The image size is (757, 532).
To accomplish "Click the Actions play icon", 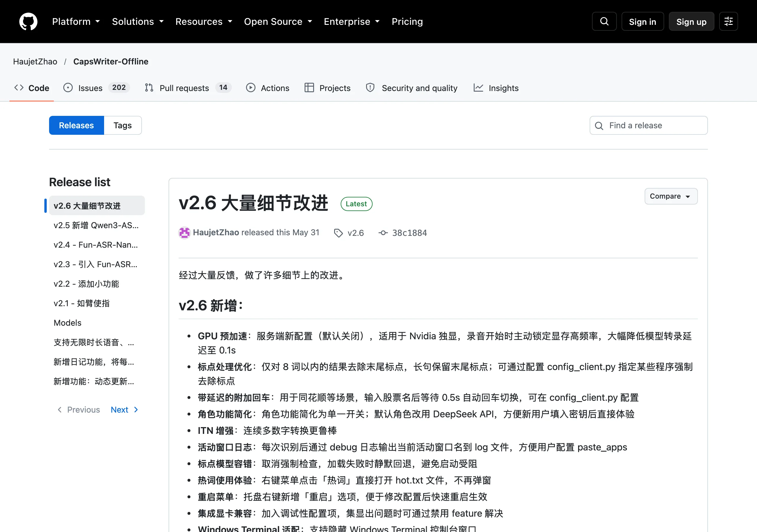I will 250,88.
